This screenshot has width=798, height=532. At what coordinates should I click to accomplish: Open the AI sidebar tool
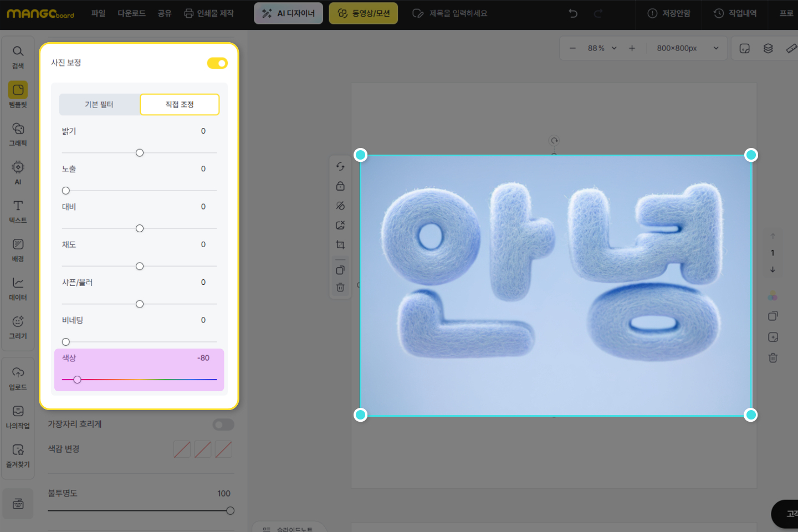pos(18,172)
